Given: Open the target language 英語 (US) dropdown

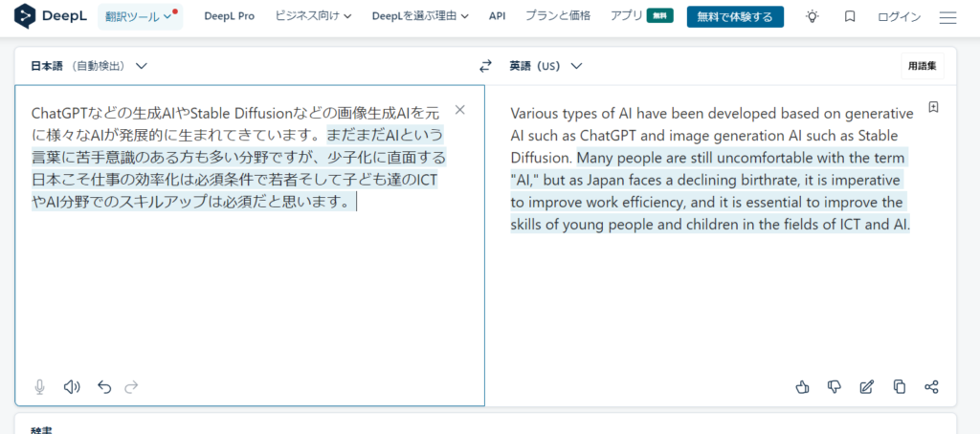Looking at the screenshot, I should coord(546,66).
